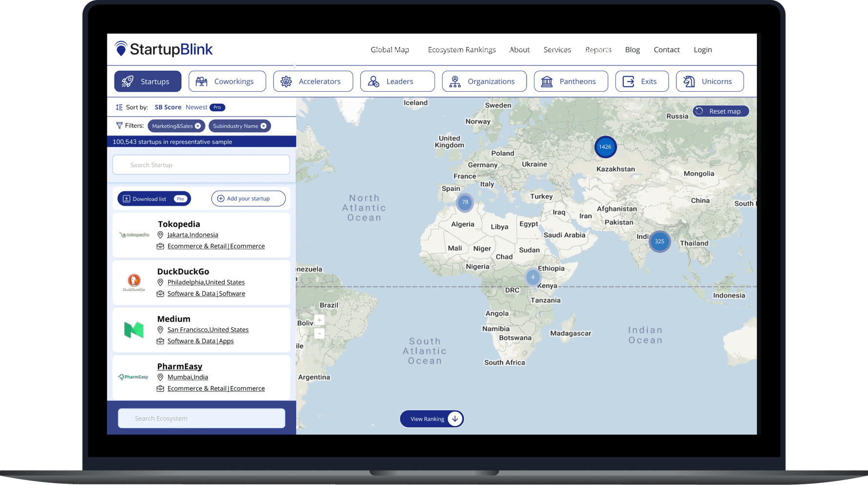
Task: Expand the View Ranking dropdown
Action: click(454, 419)
